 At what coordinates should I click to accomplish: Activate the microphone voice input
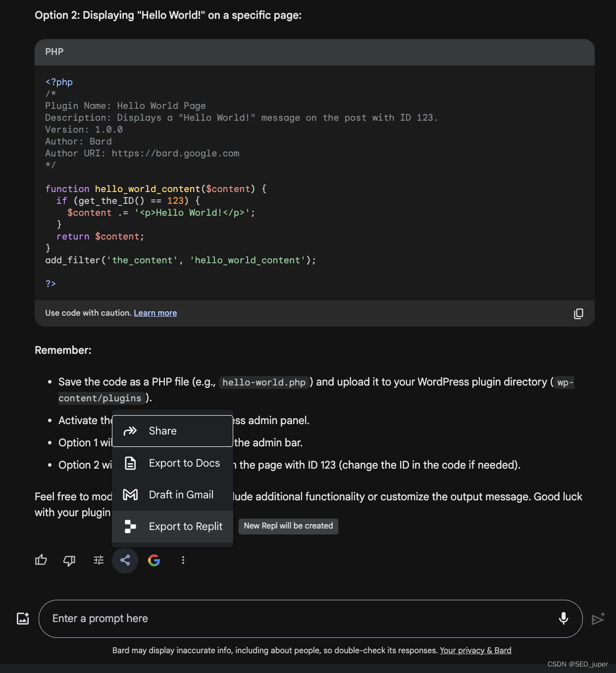pos(564,618)
